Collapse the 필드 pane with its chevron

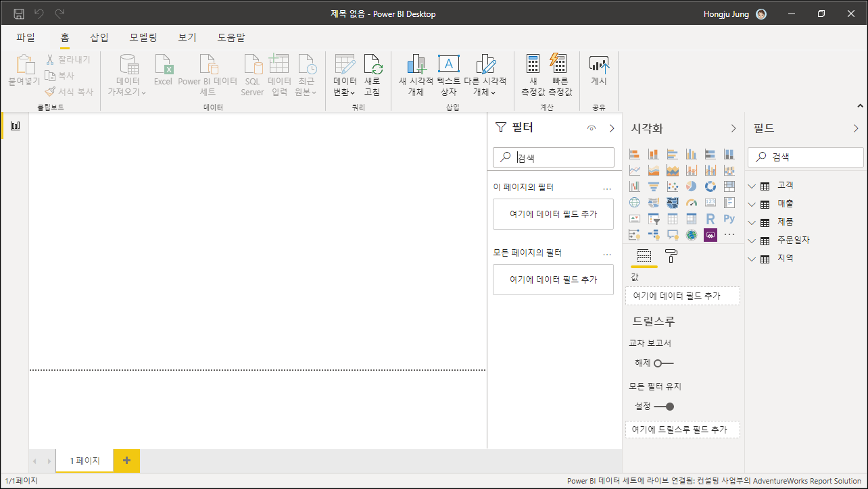(x=856, y=128)
